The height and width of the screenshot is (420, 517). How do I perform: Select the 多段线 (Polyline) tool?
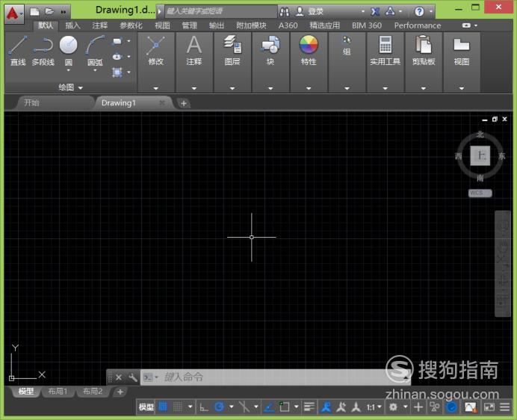coord(43,51)
